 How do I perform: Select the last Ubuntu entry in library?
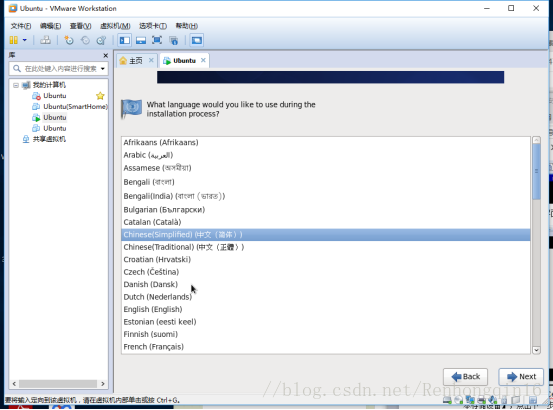(55, 128)
